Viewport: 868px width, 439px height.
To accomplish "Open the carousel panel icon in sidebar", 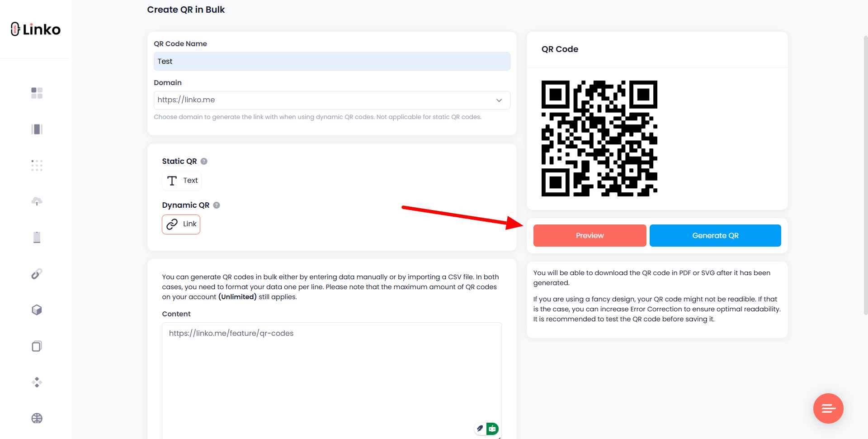I will pyautogui.click(x=37, y=129).
